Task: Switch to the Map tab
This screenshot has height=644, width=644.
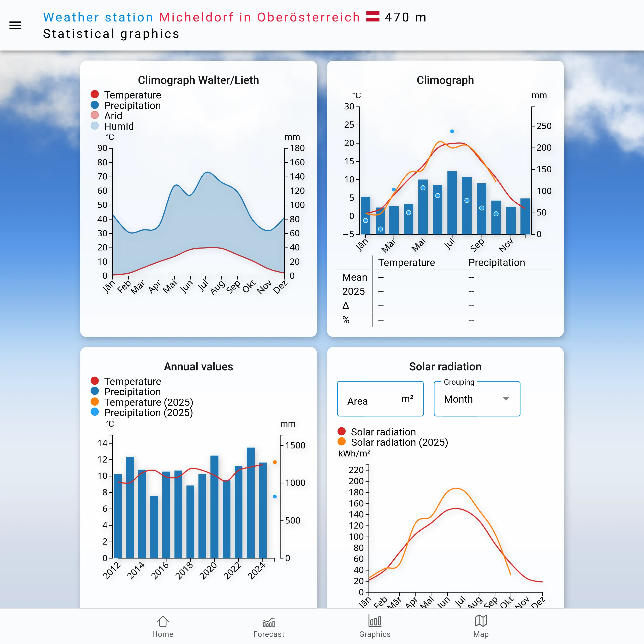Action: click(x=481, y=634)
